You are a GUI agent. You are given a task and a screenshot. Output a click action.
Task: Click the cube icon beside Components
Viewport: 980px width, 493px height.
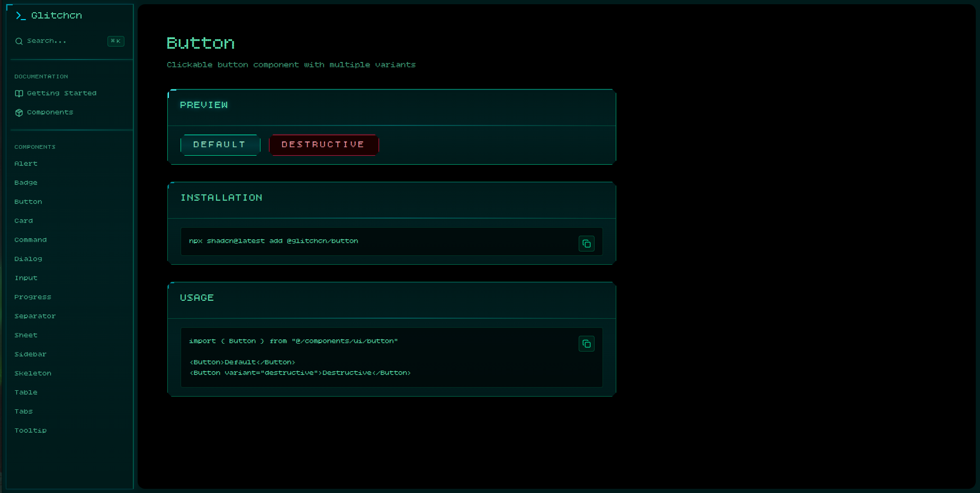tap(19, 112)
